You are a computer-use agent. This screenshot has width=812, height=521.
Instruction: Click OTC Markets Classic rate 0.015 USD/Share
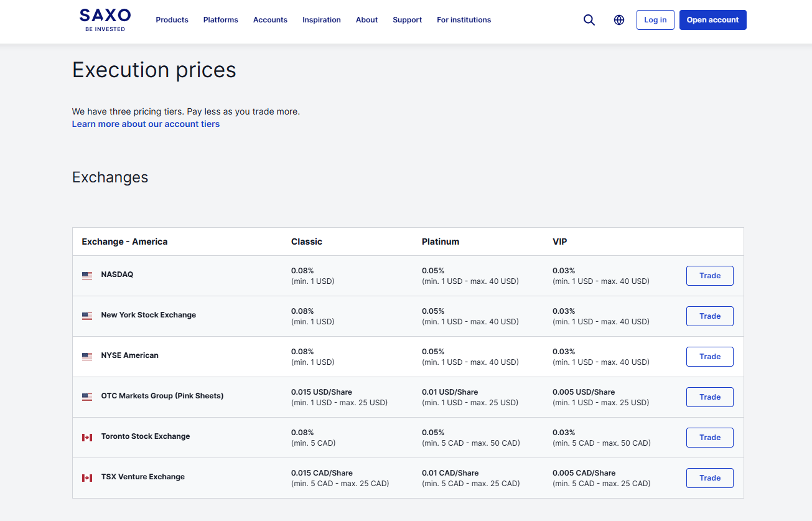[322, 392]
